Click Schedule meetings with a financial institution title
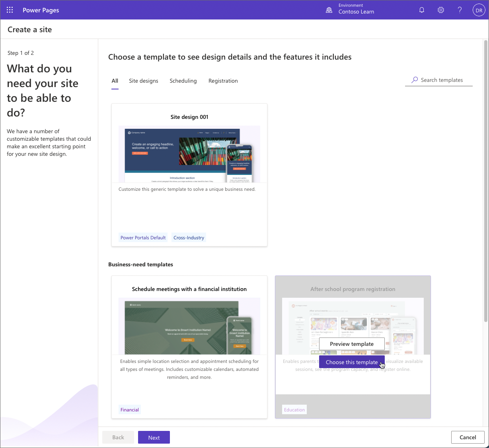The width and height of the screenshot is (489, 448). (x=189, y=289)
